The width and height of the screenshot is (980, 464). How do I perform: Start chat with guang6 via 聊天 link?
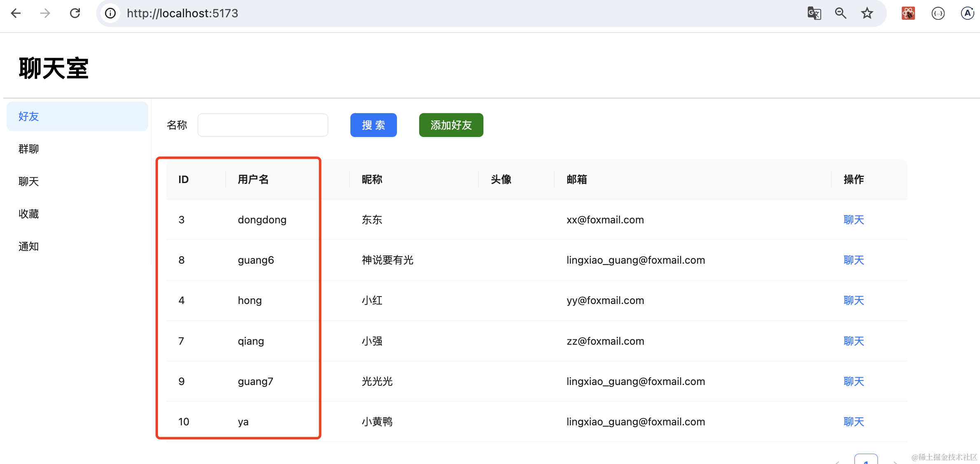854,260
